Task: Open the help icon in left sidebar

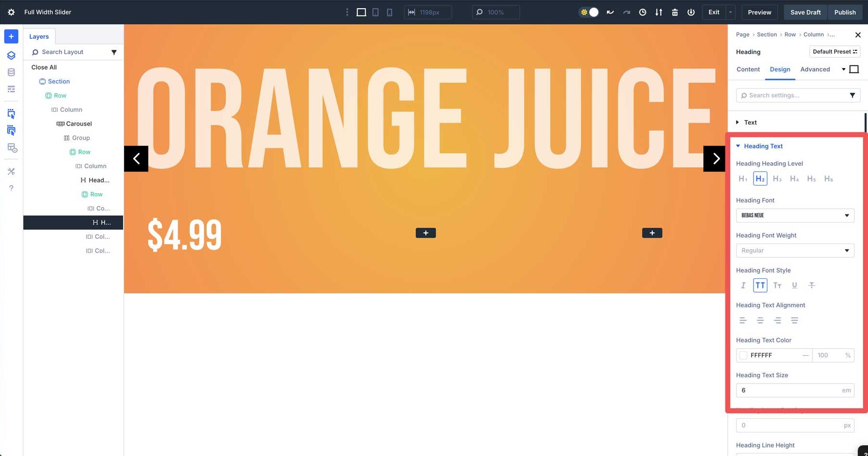Action: click(11, 188)
